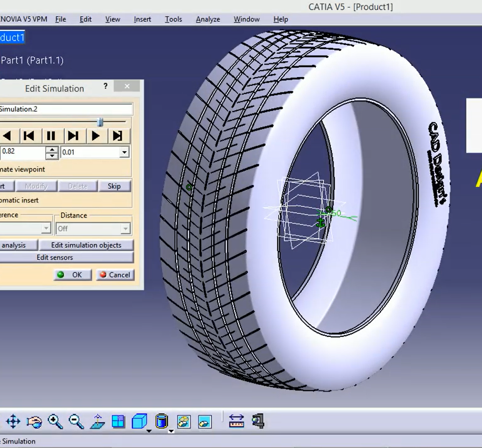Click the Zoom Out magnifier icon
Image resolution: width=482 pixels, height=448 pixels.
(76, 421)
